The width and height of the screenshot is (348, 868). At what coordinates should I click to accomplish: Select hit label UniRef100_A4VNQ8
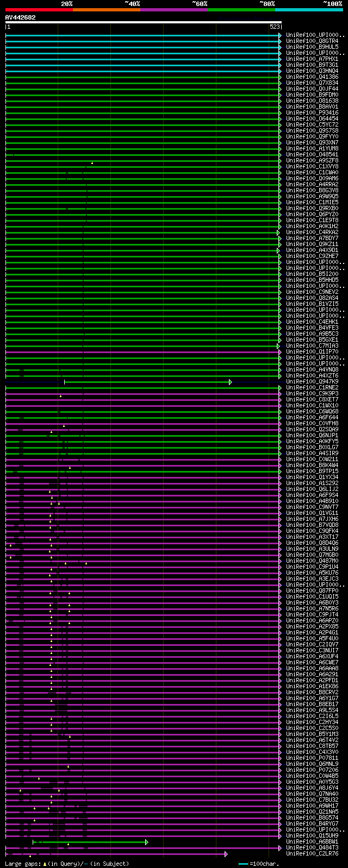click(x=312, y=370)
